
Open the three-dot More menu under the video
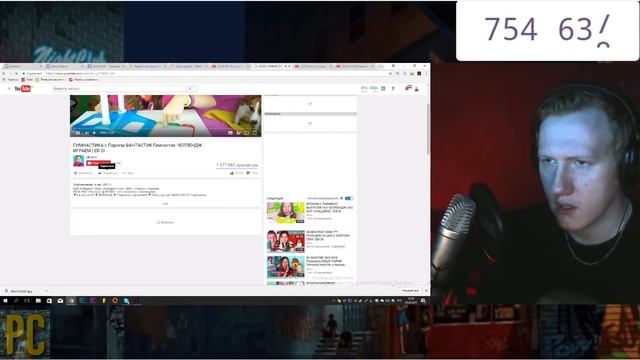[x=127, y=173]
